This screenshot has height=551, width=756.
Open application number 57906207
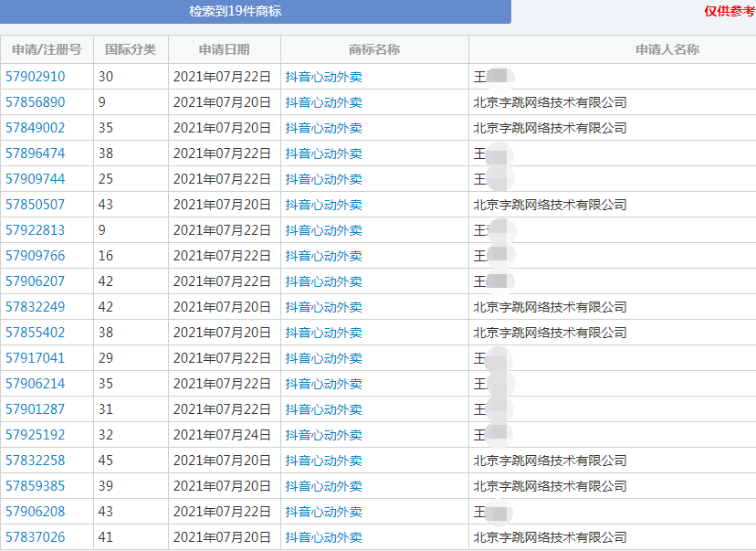coord(36,281)
